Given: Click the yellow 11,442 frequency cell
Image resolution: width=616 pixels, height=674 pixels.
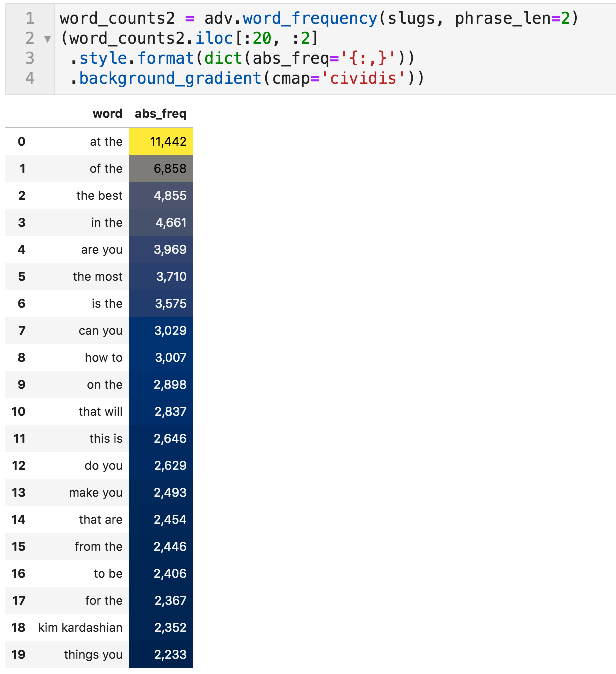Looking at the screenshot, I should 161,142.
